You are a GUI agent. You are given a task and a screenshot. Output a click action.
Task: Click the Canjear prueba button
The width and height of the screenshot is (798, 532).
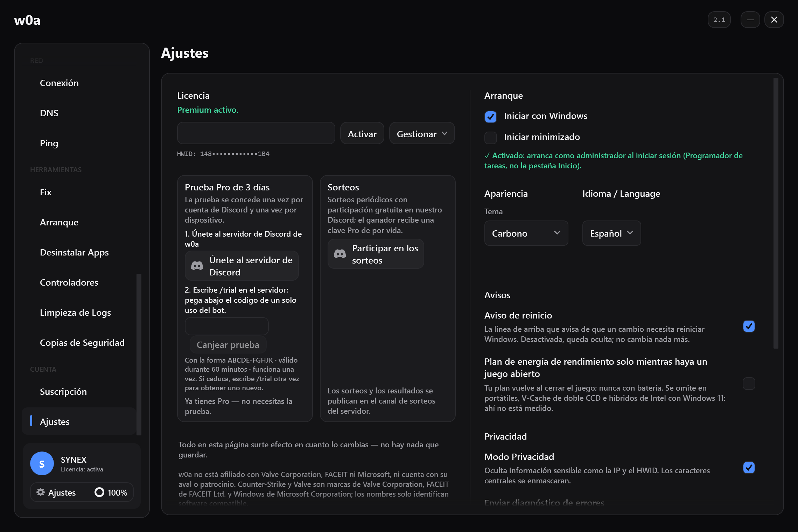click(228, 345)
